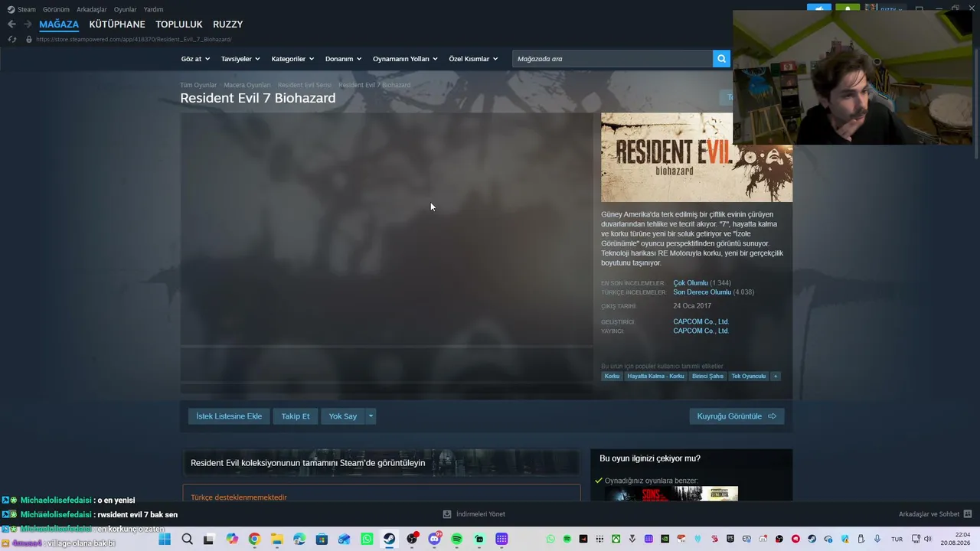
Task: Select the Hayatta Kalma - Korku tag
Action: tap(656, 377)
